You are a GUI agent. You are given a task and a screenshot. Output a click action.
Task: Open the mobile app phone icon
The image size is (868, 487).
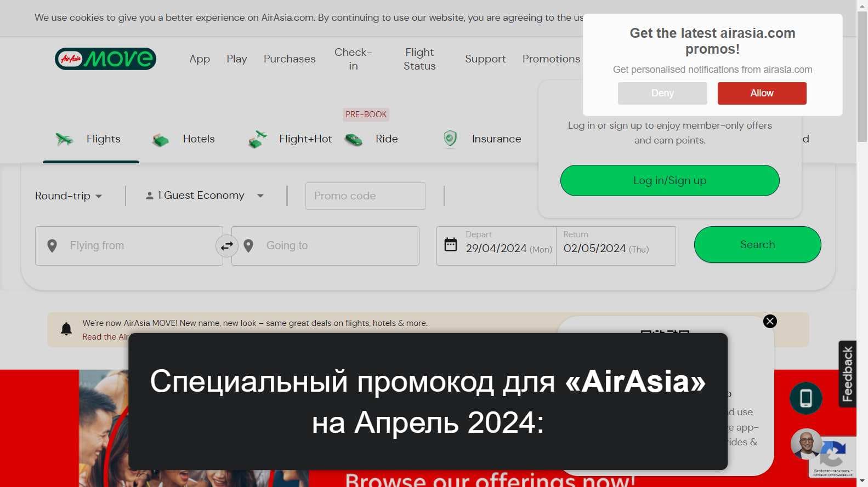pyautogui.click(x=805, y=398)
